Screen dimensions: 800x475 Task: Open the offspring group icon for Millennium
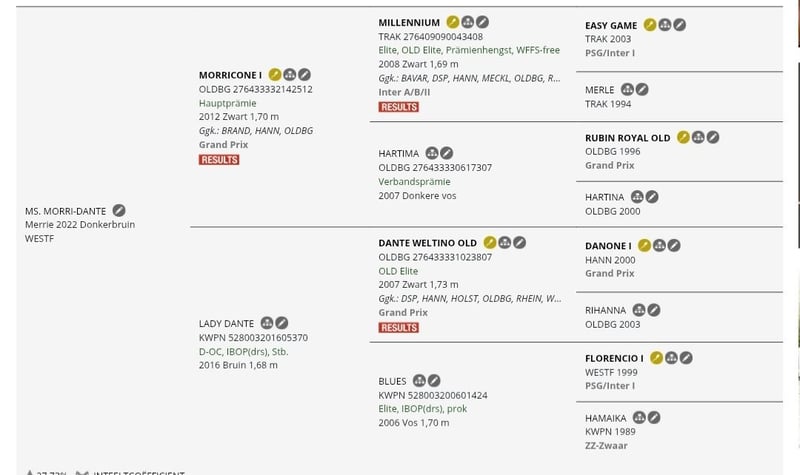click(x=467, y=22)
